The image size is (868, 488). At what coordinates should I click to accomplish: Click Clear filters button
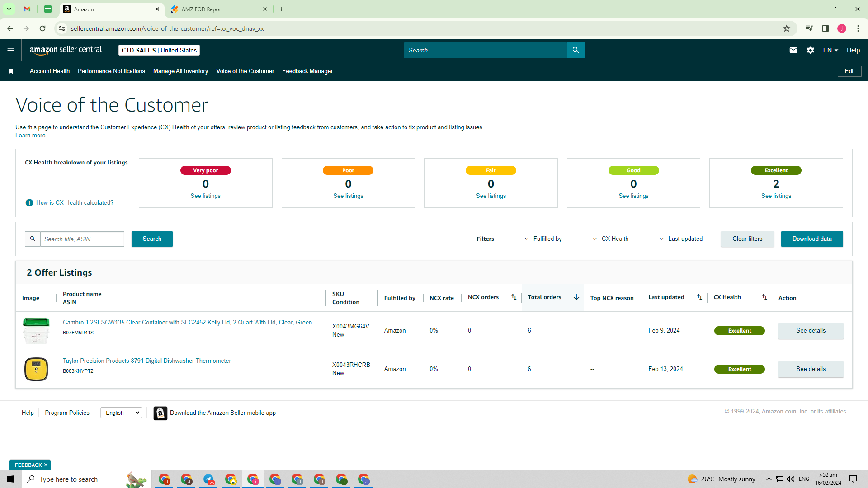pyautogui.click(x=747, y=239)
